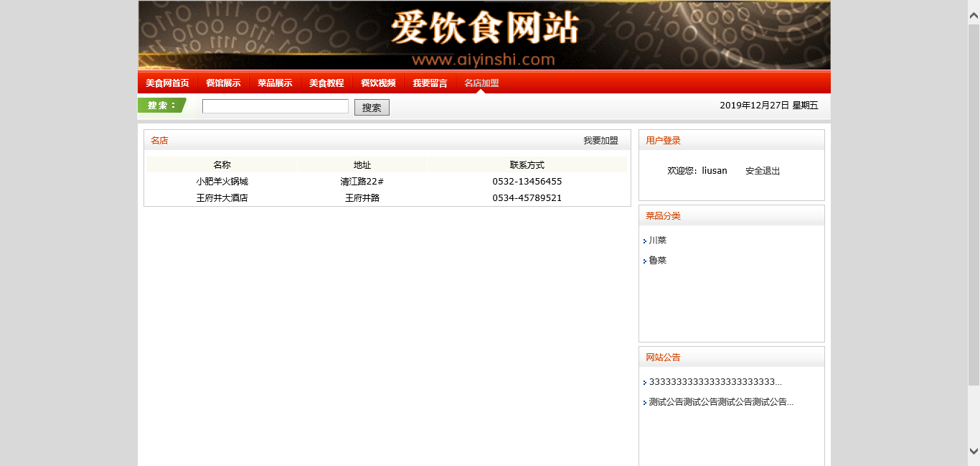Log out via 安全退出 link
The width and height of the screenshot is (980, 466).
763,171
